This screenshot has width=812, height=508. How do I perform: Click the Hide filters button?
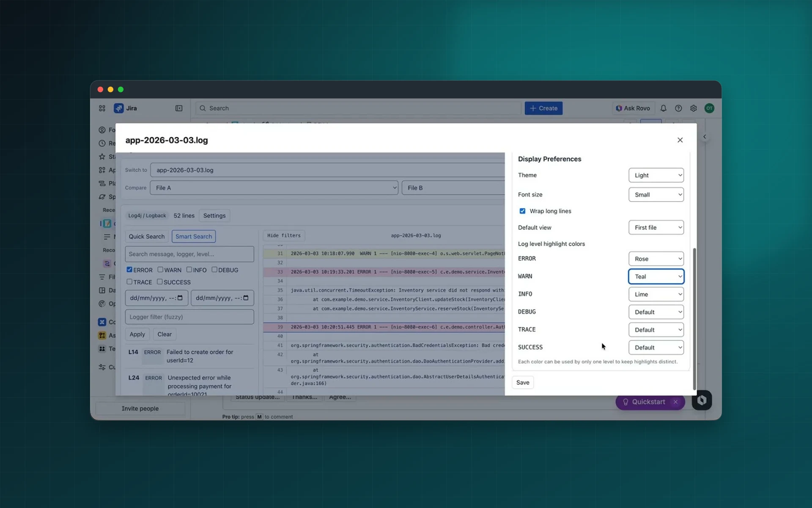point(284,235)
